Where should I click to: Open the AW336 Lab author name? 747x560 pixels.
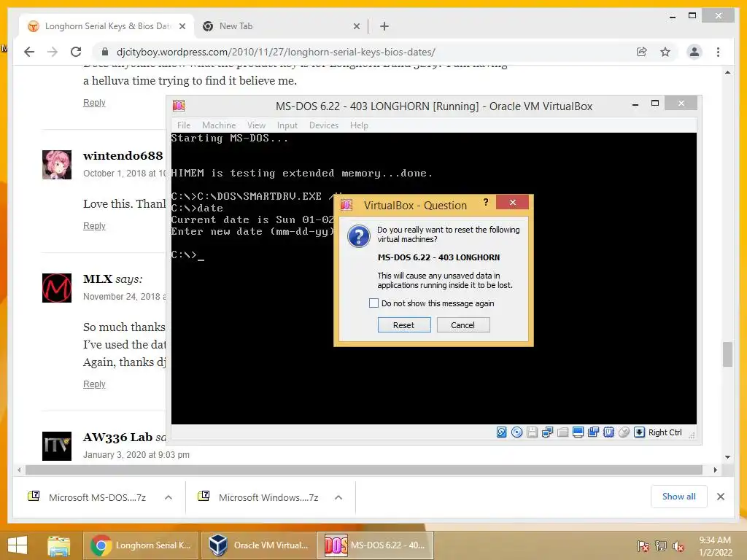coord(117,437)
